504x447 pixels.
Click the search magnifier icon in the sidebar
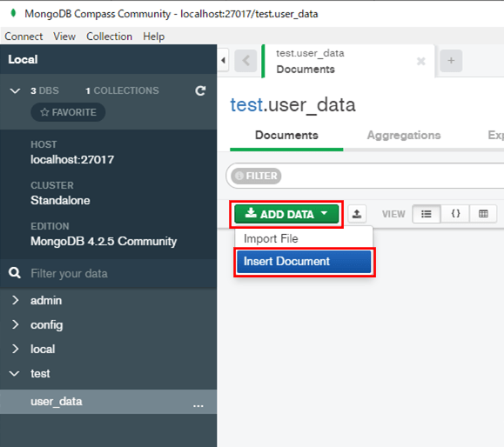(x=15, y=273)
